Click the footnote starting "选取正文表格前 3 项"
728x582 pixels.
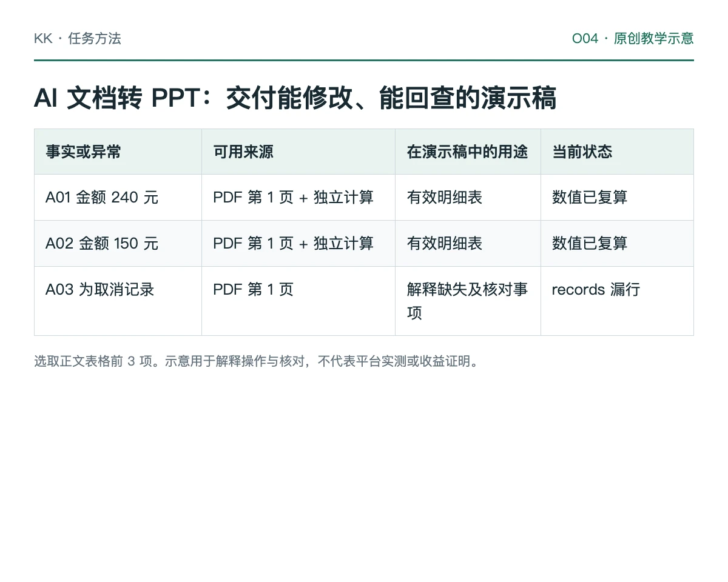pyautogui.click(x=258, y=362)
